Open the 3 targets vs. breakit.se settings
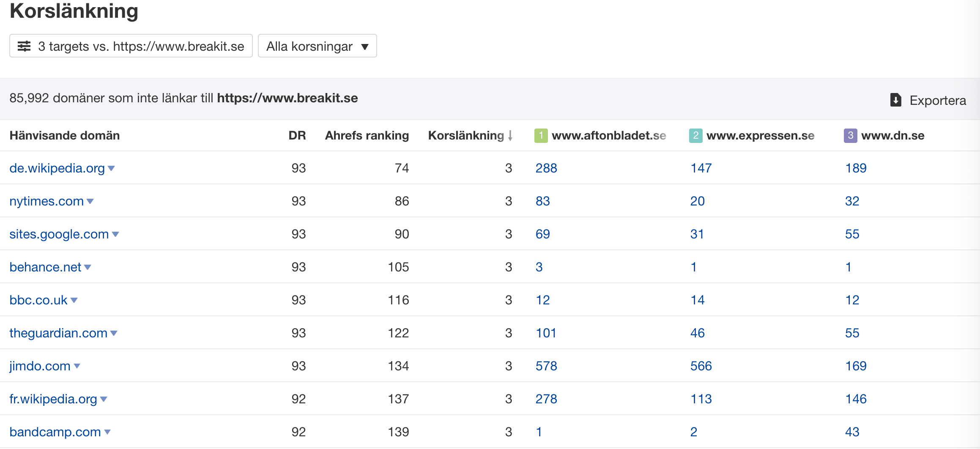The image size is (980, 449). pos(131,46)
